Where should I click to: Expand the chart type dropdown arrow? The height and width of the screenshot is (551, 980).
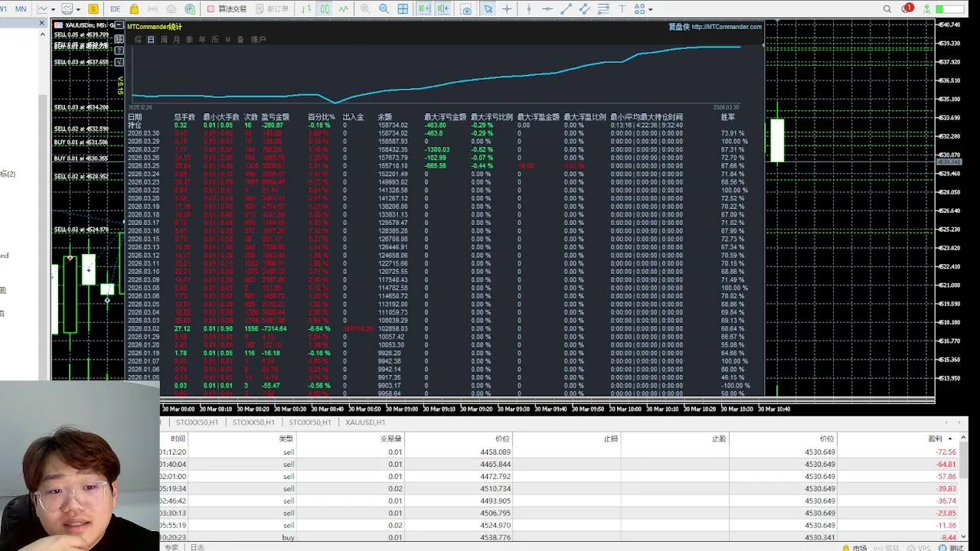53,9
